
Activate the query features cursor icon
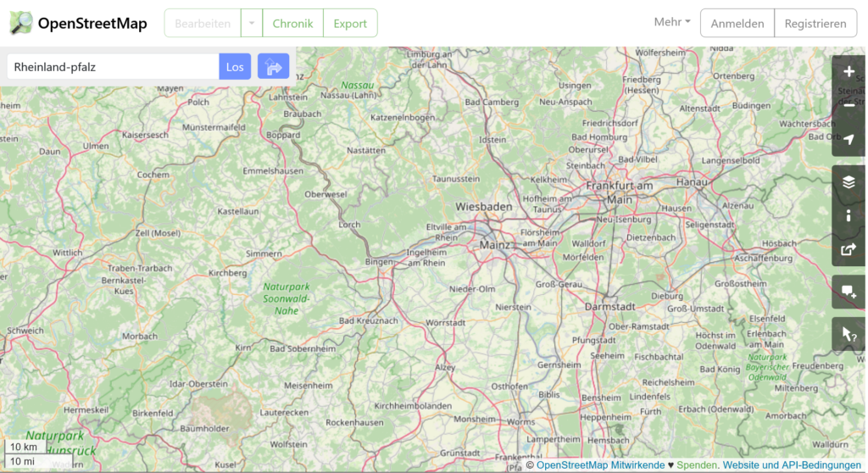tap(848, 334)
